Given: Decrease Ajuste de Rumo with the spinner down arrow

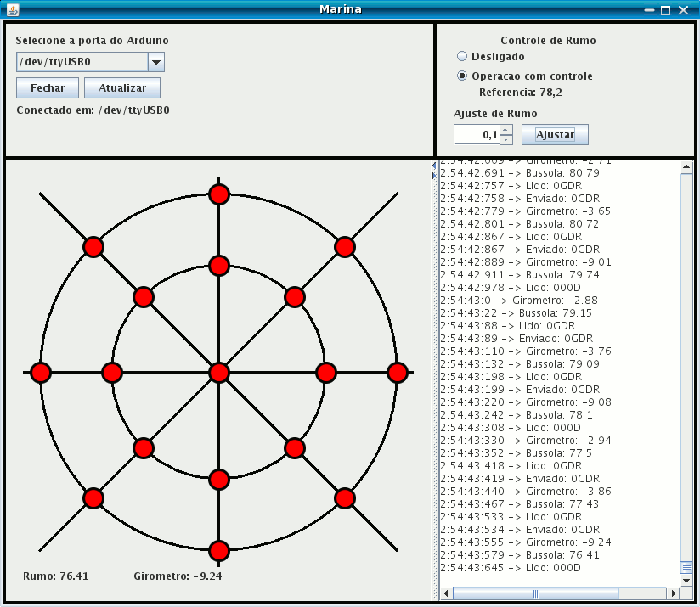Looking at the screenshot, I should point(505,139).
